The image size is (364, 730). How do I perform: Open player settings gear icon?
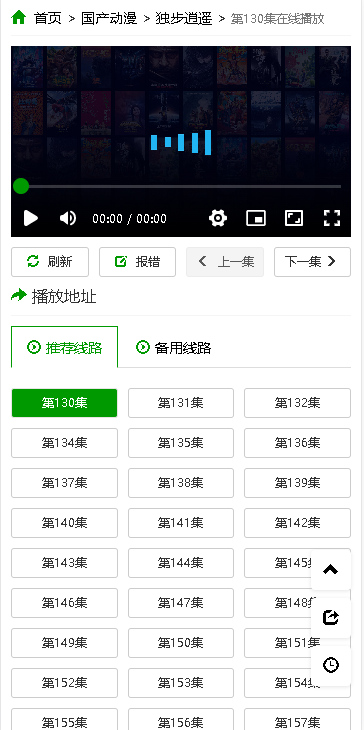click(x=218, y=217)
